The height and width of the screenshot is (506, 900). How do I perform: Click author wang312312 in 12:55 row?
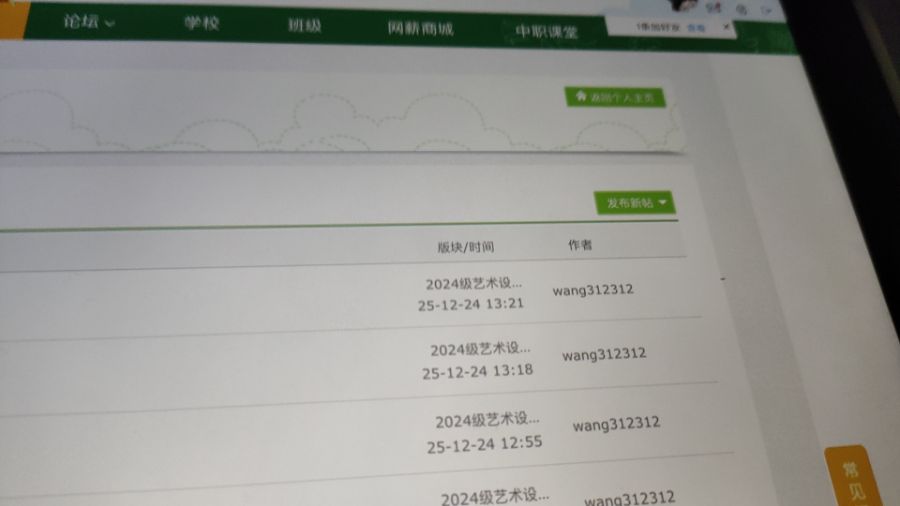point(615,423)
